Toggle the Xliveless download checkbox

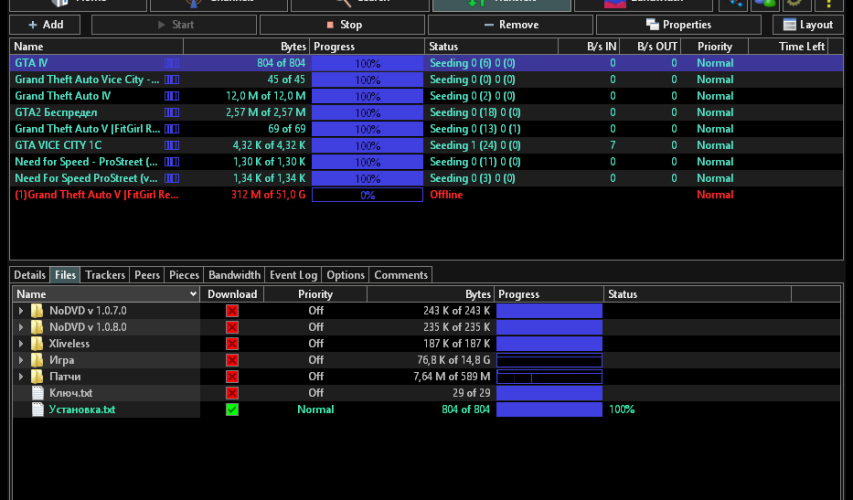pos(232,343)
